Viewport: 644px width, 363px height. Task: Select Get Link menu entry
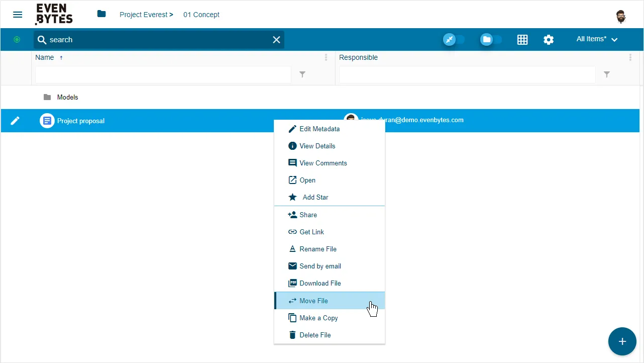[x=330, y=232]
